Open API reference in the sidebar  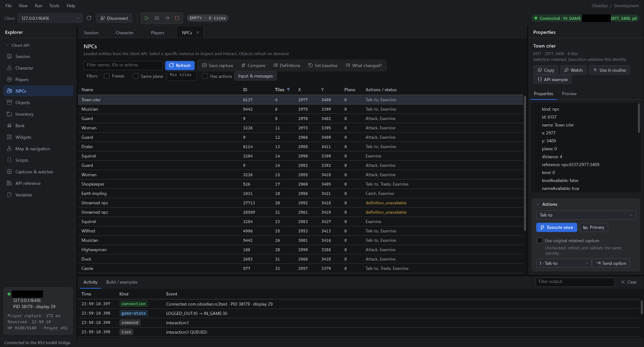pos(38,183)
